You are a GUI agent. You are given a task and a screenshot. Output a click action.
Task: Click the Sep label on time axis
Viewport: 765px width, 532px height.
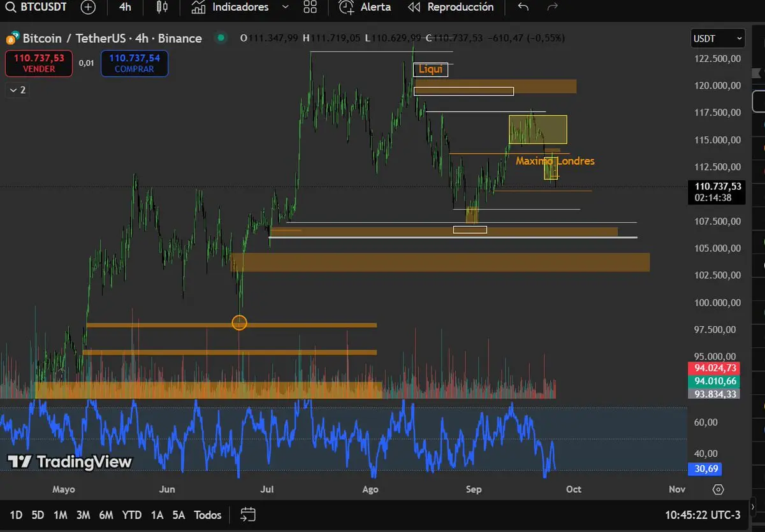tap(473, 489)
